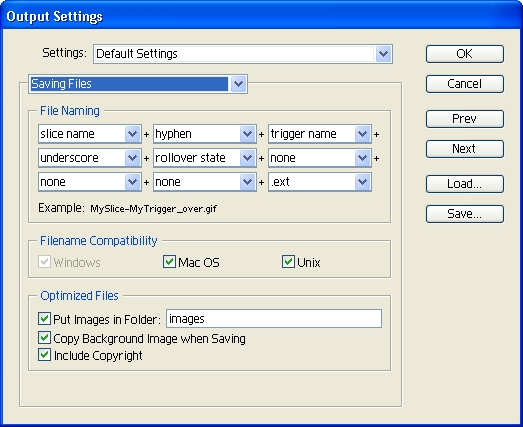
Task: Uncheck the Mac OS checkbox
Action: pos(169,262)
